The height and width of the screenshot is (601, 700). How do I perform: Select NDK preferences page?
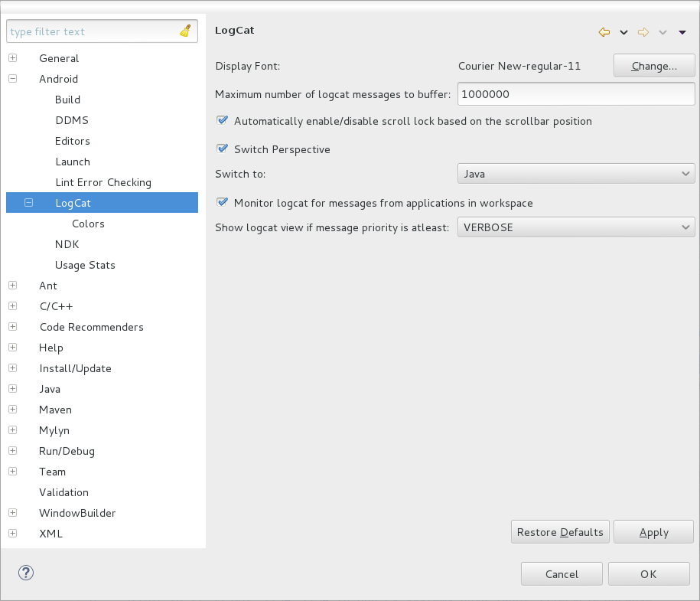coord(67,244)
